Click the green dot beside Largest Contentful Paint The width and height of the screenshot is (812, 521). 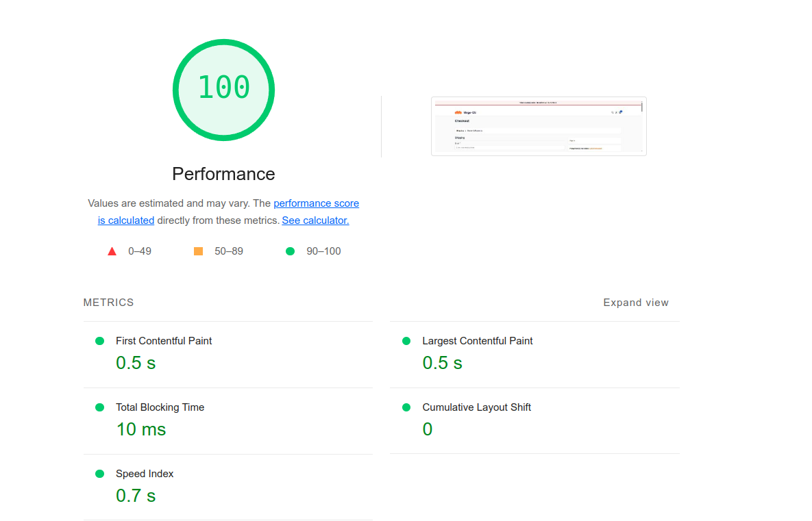pyautogui.click(x=406, y=341)
